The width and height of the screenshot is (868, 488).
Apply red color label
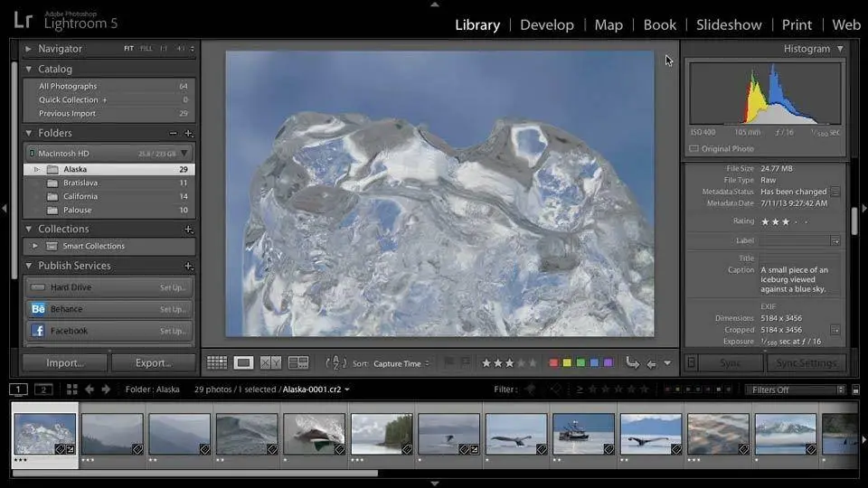(553, 363)
